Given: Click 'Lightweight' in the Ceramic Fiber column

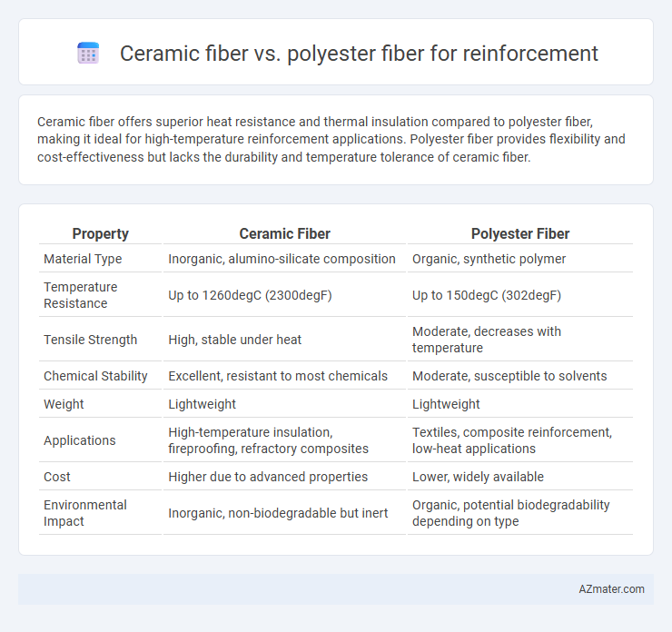Looking at the screenshot, I should coord(202,404).
